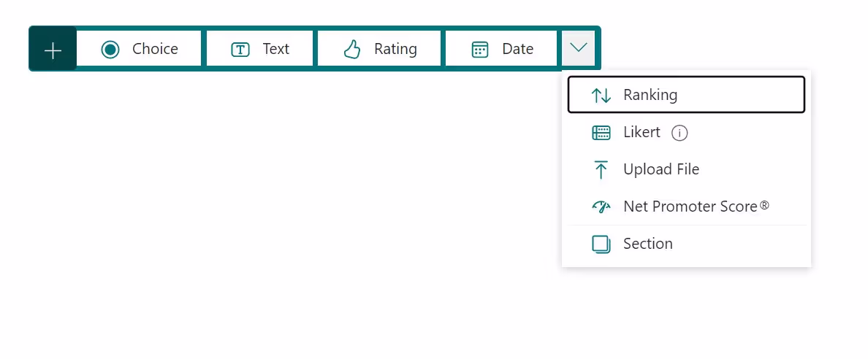Image resolution: width=868 pixels, height=359 pixels.
Task: Select Likert from the menu
Action: coord(686,132)
